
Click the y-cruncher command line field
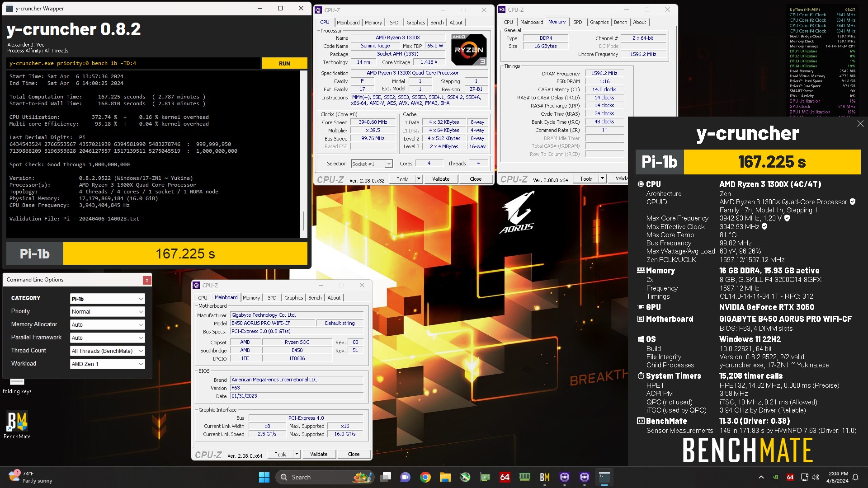(x=133, y=63)
